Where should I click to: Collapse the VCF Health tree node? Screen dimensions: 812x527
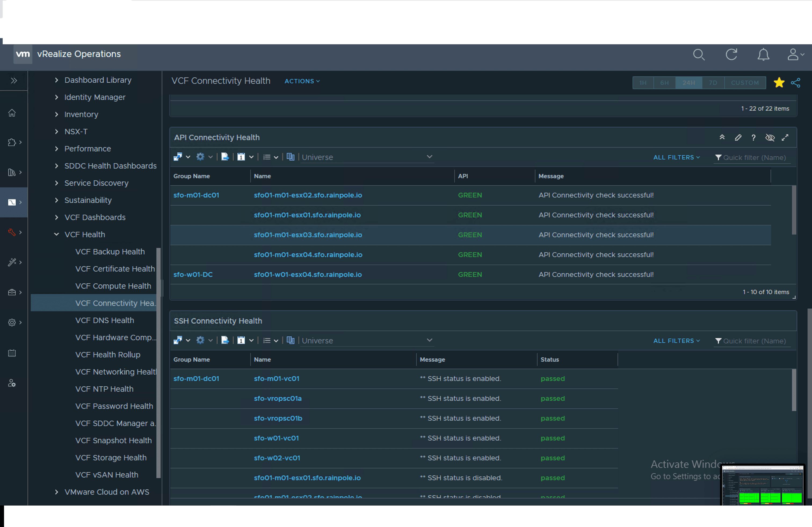tap(57, 235)
